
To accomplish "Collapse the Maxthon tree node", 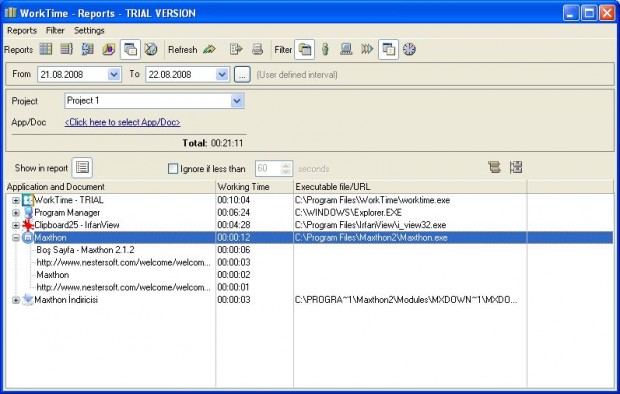I will coord(16,238).
